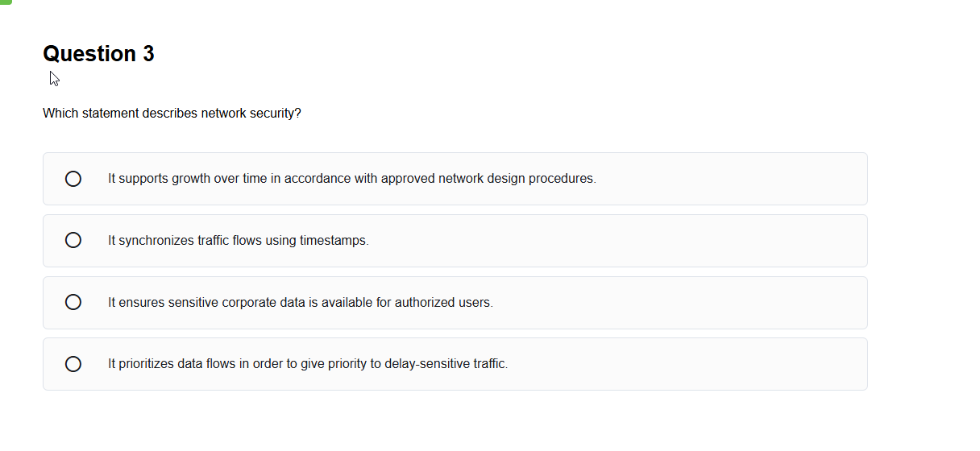The height and width of the screenshot is (451, 980).
Task: Click the answer text starting "It synchronizes traffic"
Action: pos(238,241)
